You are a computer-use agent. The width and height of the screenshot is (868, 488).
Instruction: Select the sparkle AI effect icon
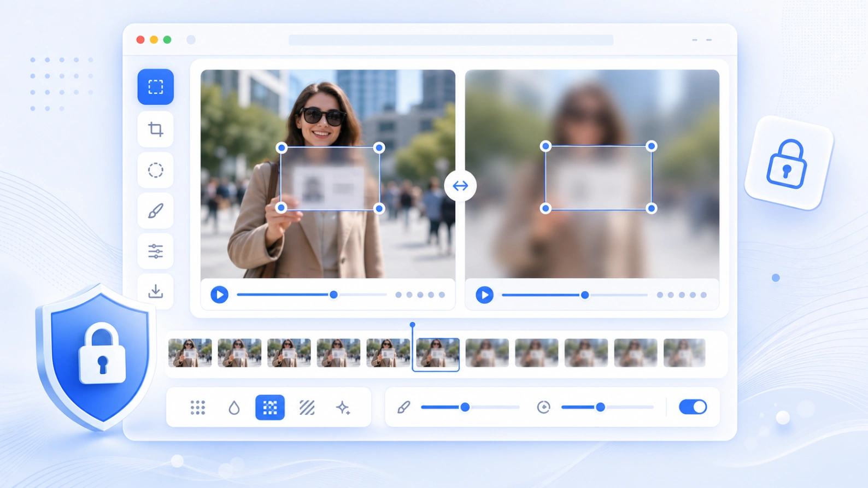tap(343, 407)
